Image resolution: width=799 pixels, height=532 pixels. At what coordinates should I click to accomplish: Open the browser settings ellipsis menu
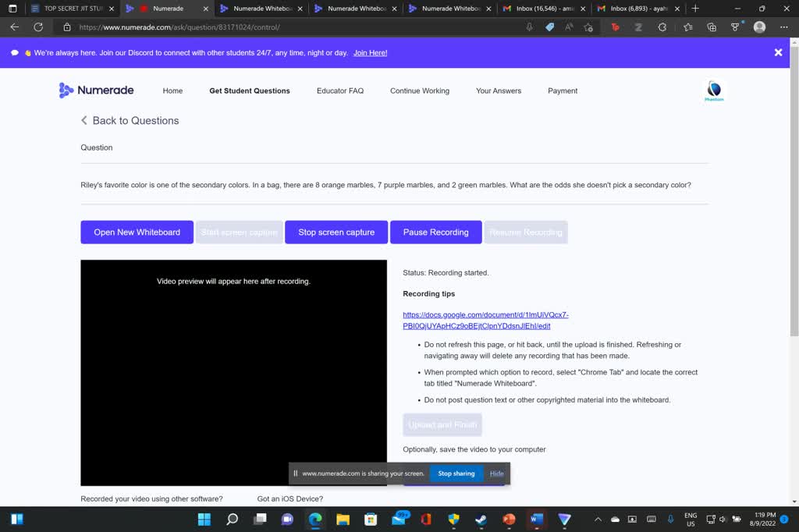coord(784,27)
